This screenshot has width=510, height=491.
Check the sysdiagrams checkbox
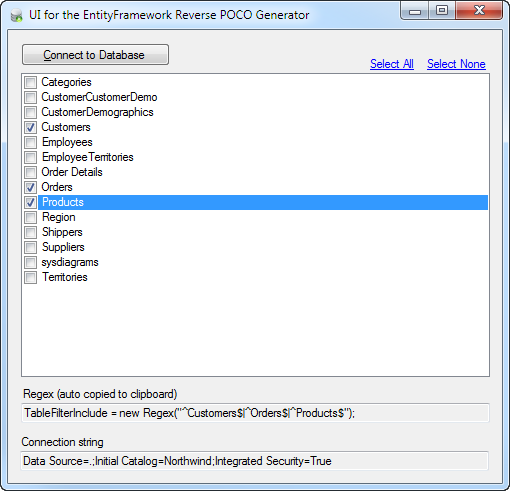[31, 262]
